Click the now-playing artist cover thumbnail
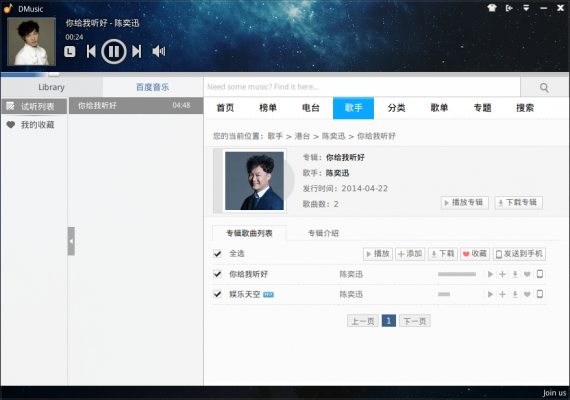 tap(32, 41)
